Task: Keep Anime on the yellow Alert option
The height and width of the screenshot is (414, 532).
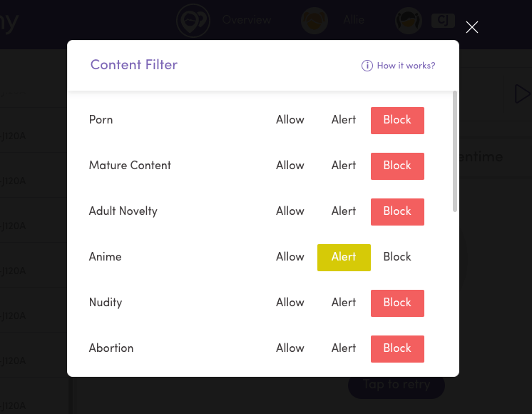Action: 344,257
